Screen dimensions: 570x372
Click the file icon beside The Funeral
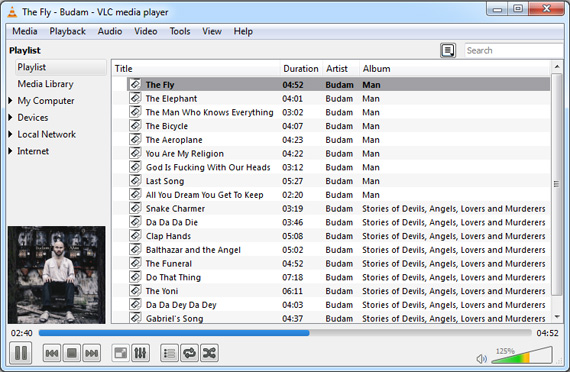pyautogui.click(x=135, y=263)
